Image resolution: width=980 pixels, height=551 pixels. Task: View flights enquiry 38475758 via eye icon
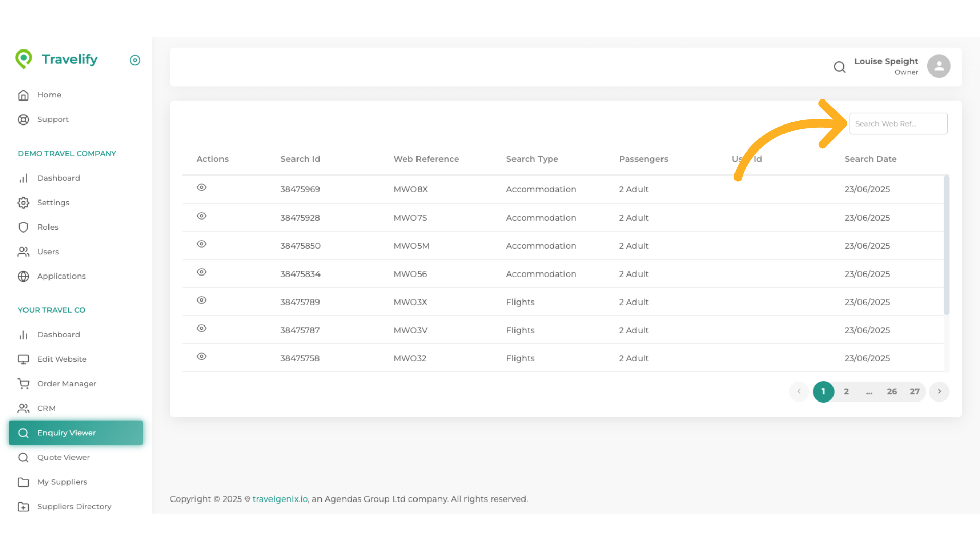[x=202, y=357]
